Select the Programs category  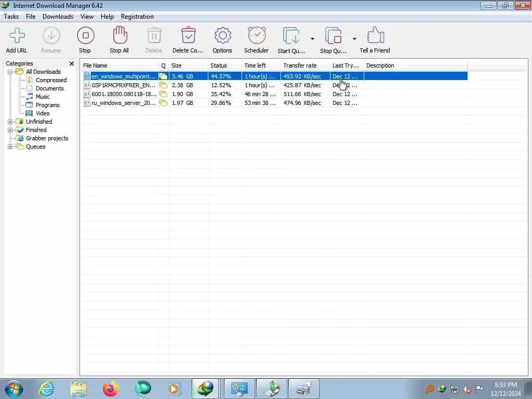[x=47, y=105]
